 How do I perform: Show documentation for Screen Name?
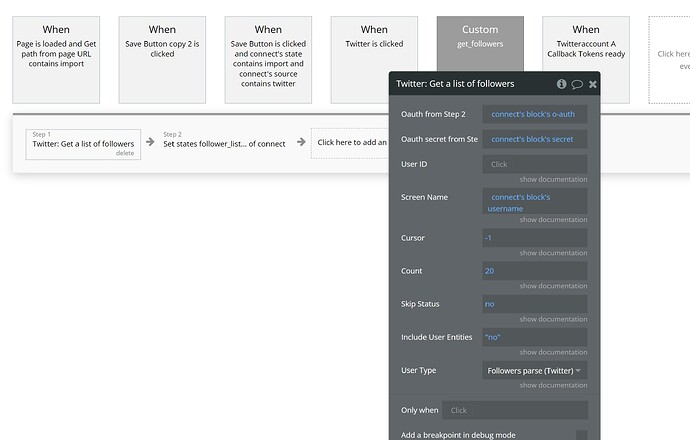(553, 220)
